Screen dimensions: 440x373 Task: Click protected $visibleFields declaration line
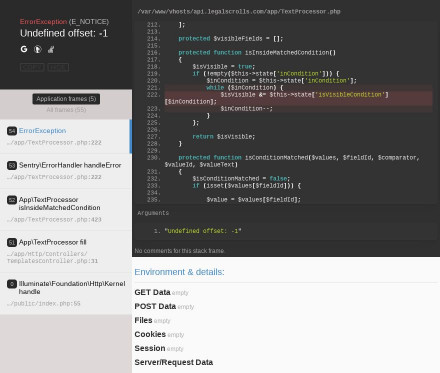coord(231,39)
